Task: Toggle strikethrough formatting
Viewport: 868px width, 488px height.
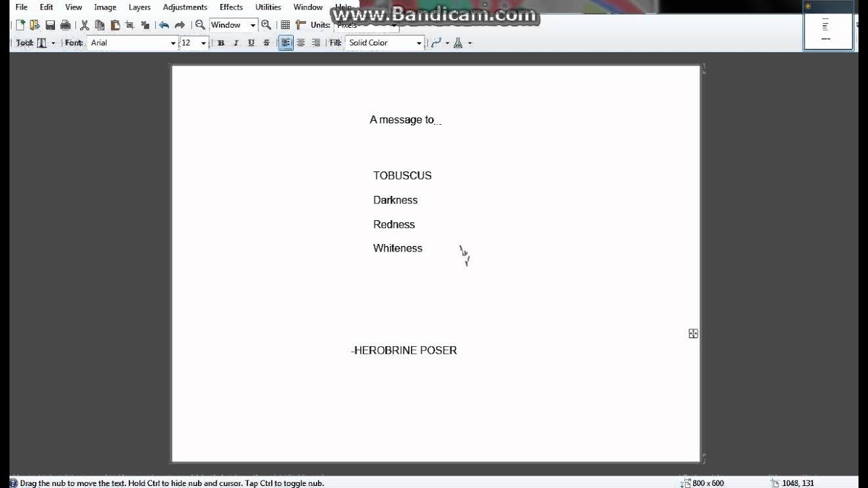Action: [266, 43]
